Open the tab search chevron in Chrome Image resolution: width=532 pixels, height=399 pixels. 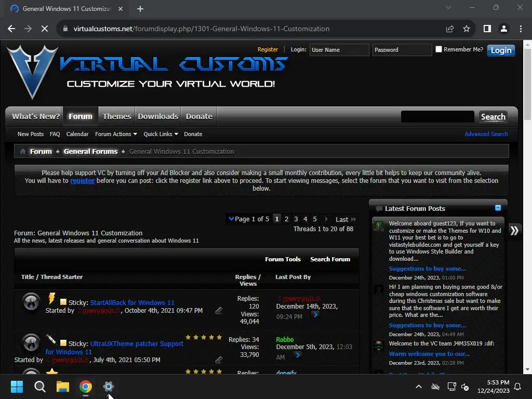click(x=448, y=7)
